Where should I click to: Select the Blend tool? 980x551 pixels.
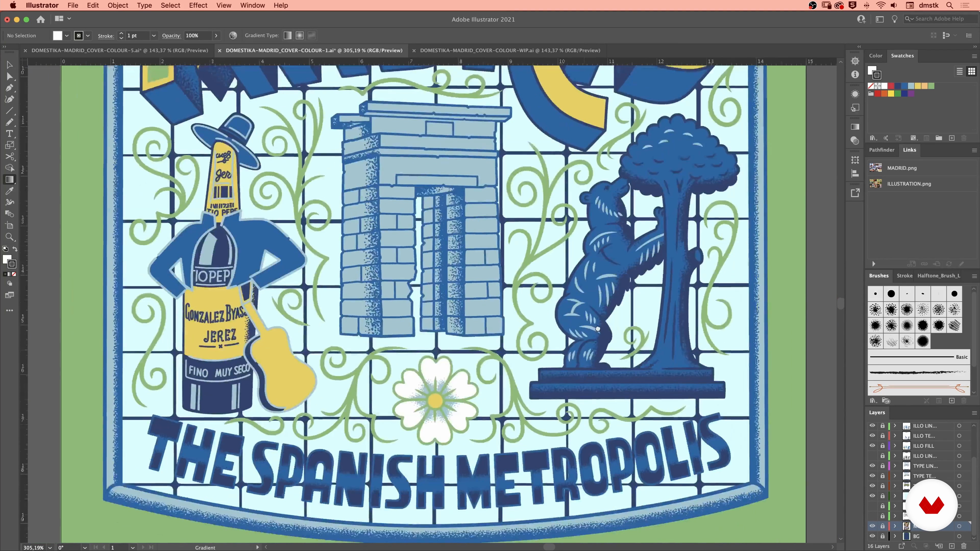[x=9, y=214]
